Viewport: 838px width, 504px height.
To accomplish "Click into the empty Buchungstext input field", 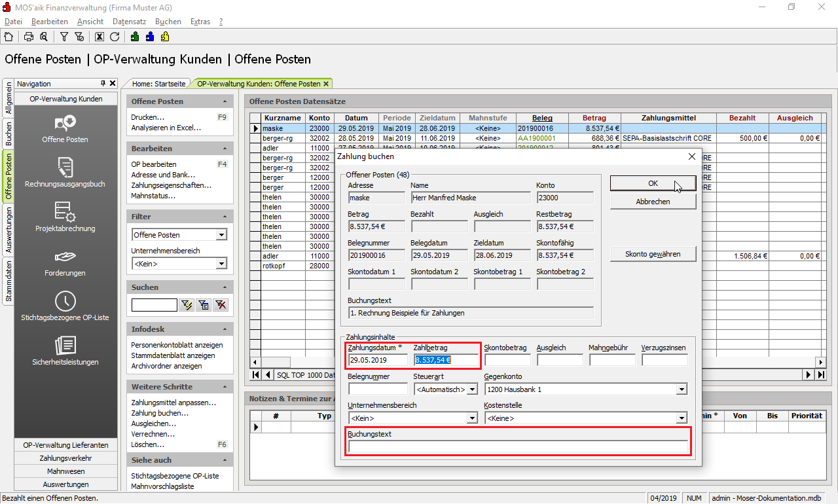I will 518,447.
